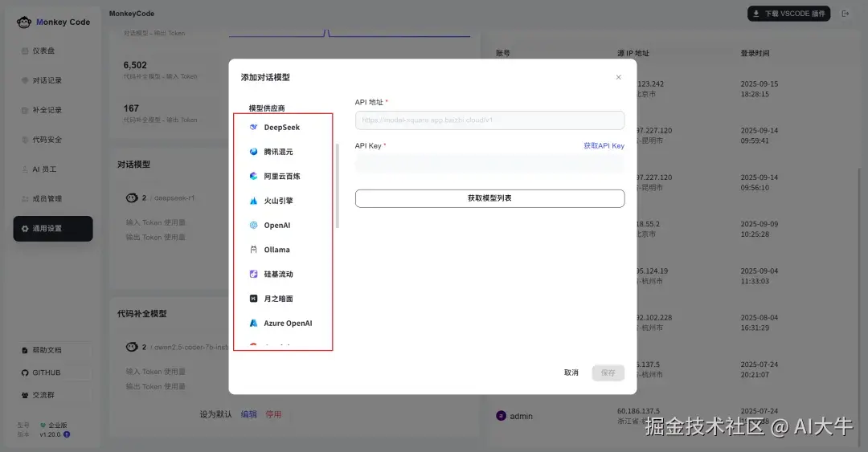Click the 2025-09-15 login time
The width and height of the screenshot is (868, 452).
coord(759,84)
